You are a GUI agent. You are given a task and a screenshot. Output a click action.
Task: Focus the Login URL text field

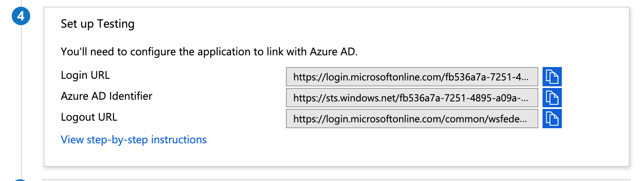pos(412,77)
